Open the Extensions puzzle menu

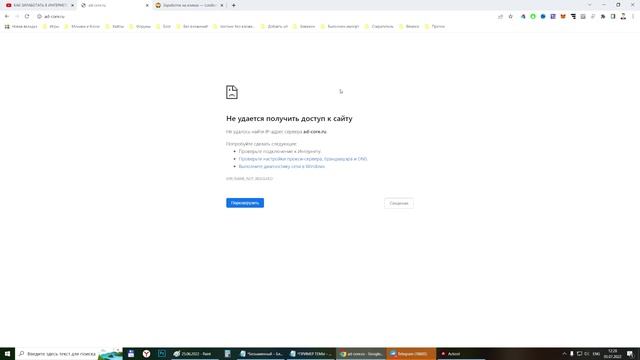click(603, 16)
